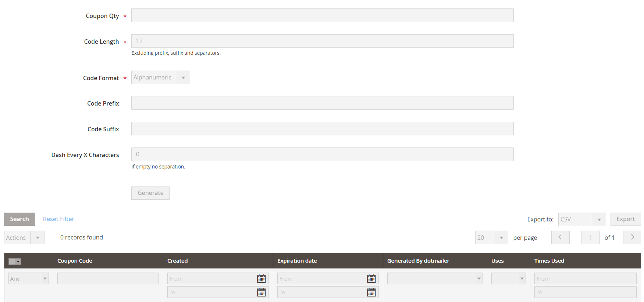This screenshot has width=644, height=302.
Task: Focus the current page number field
Action: pos(590,238)
